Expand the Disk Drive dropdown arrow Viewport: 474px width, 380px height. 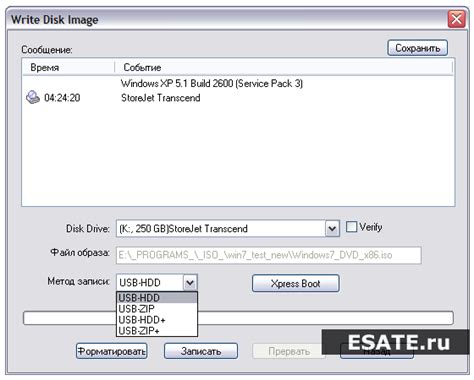(x=332, y=229)
